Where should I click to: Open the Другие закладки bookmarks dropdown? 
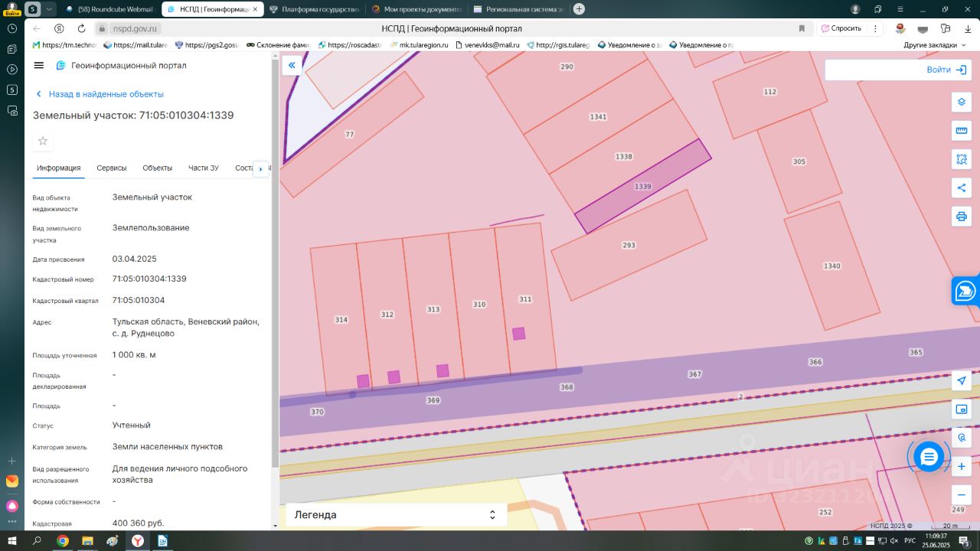click(934, 45)
